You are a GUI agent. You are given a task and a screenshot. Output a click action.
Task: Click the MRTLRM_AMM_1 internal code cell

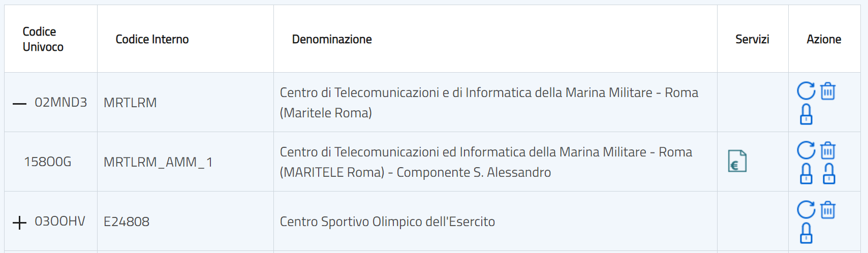[x=158, y=162]
